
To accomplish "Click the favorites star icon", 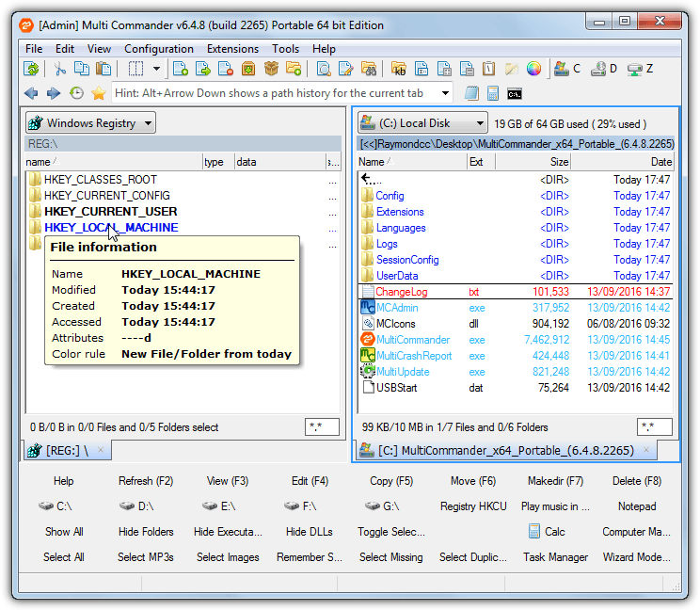I will (98, 93).
